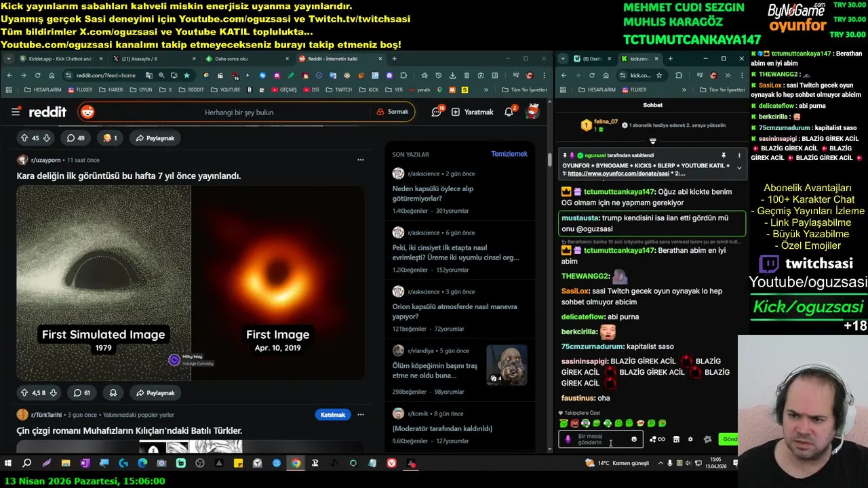Screen dimensions: 868x488
Task: Open more options for r/uzayporn post
Action: coord(361,160)
